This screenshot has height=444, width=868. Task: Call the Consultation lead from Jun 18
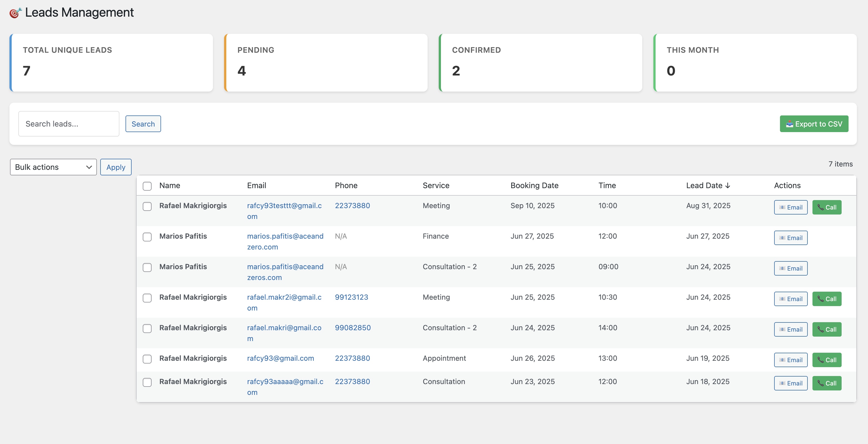tap(827, 383)
